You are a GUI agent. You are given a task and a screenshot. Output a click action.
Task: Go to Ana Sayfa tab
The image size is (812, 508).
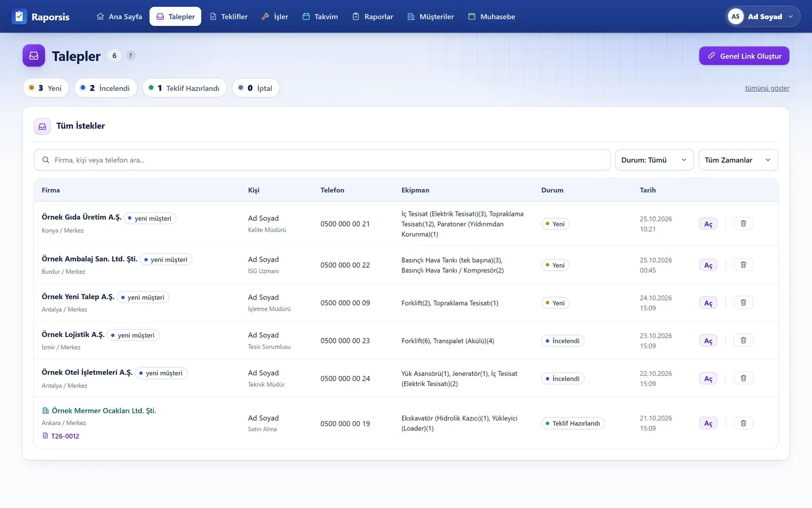point(119,17)
